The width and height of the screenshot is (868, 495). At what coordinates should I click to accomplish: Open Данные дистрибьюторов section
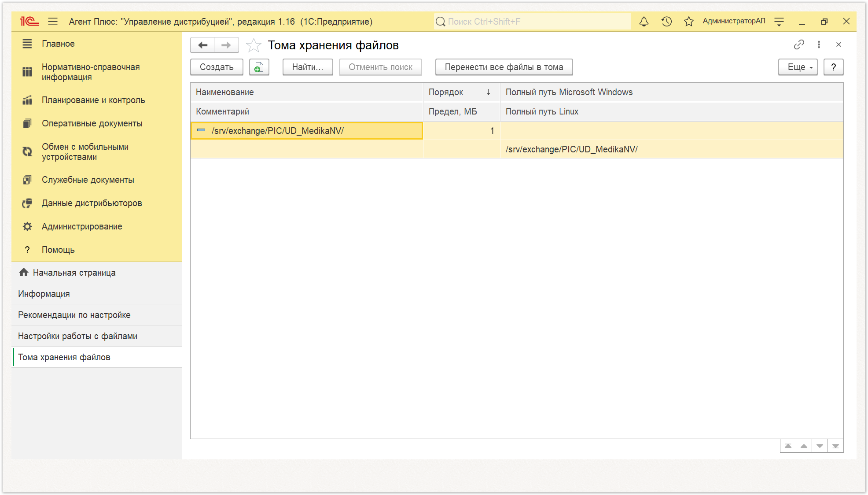point(96,203)
